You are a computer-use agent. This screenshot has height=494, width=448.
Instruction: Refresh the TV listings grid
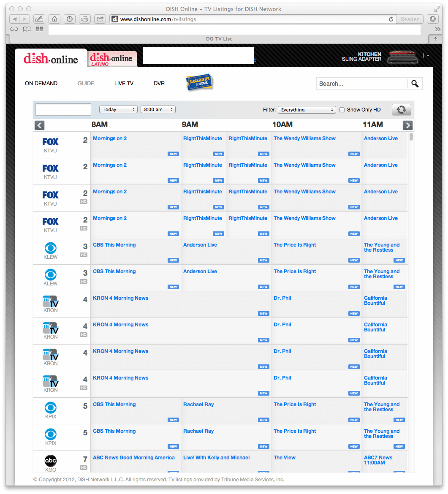tap(402, 110)
